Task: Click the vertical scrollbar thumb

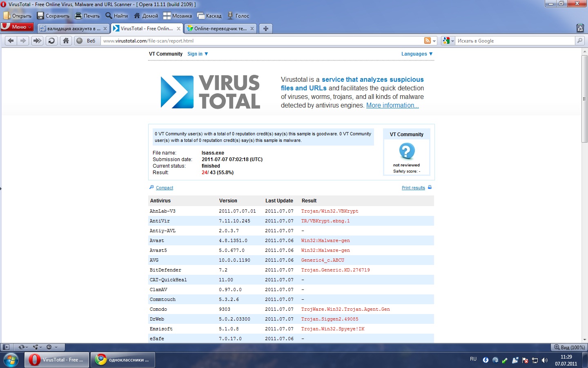Action: pos(584,99)
